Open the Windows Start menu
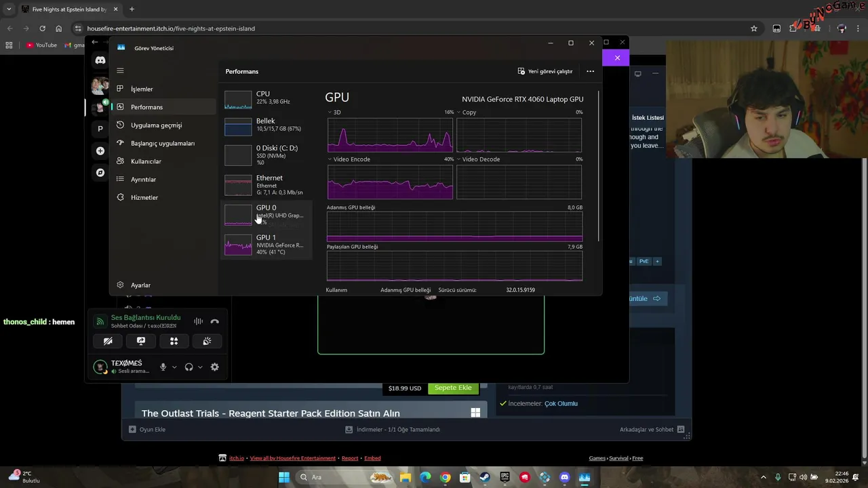 pos(284,477)
